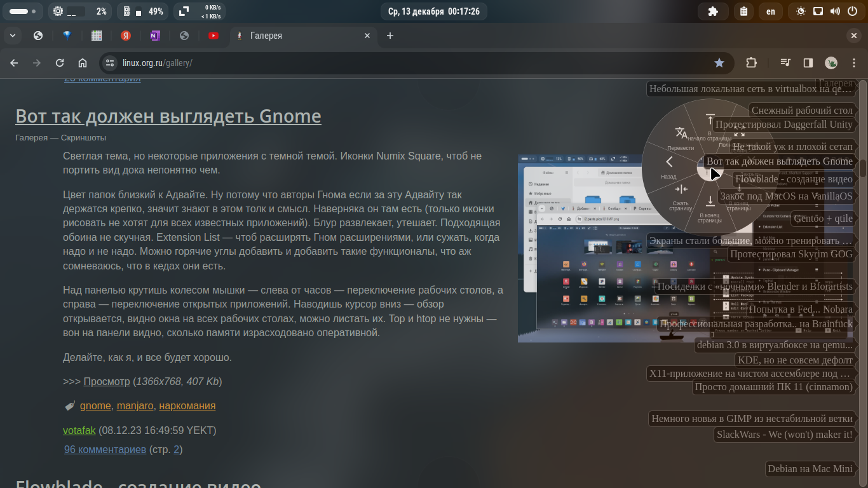Click the bookmark star in address bar

pyautogui.click(x=719, y=63)
